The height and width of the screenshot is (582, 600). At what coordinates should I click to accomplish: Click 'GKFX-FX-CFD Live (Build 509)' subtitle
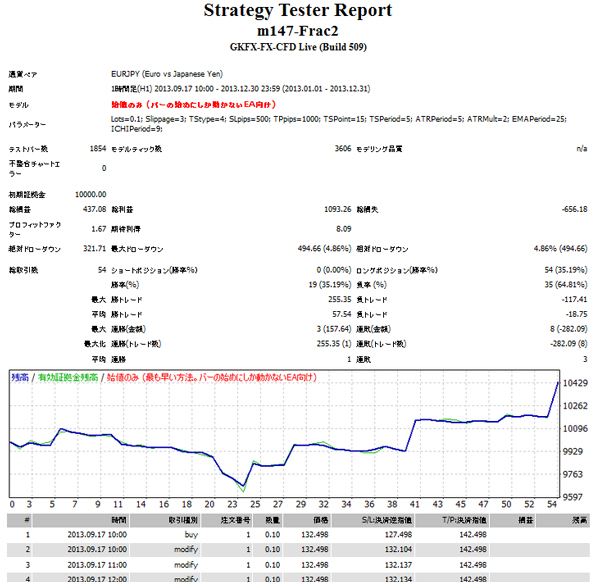click(298, 47)
